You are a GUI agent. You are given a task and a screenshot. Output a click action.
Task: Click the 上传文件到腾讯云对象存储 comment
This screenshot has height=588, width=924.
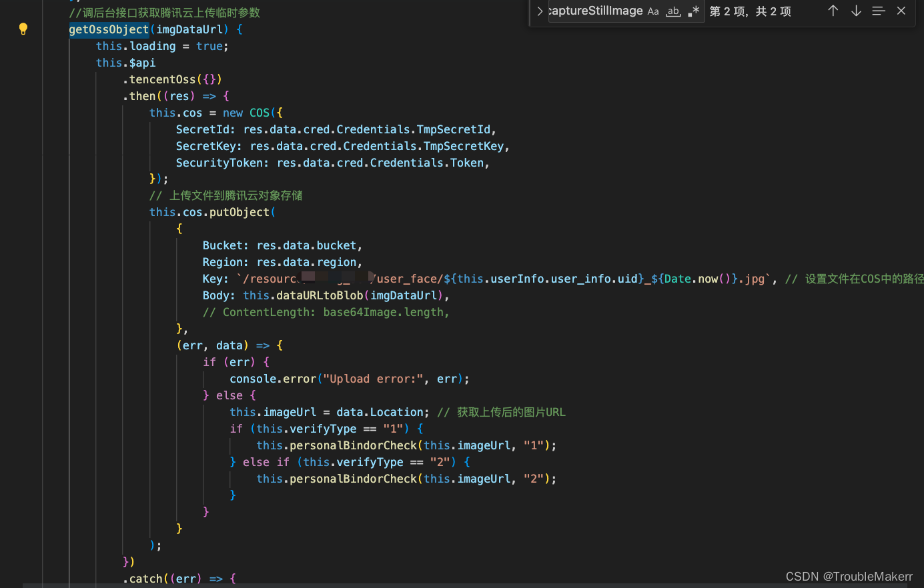[x=225, y=195]
